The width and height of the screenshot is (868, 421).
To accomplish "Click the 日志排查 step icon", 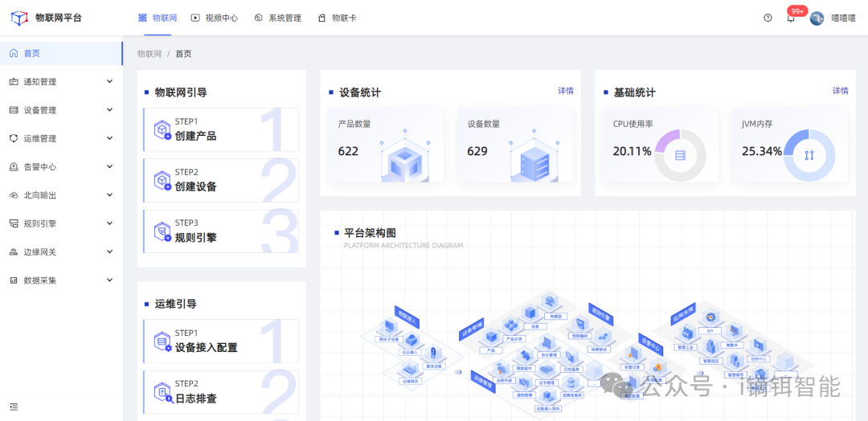I will pos(162,391).
